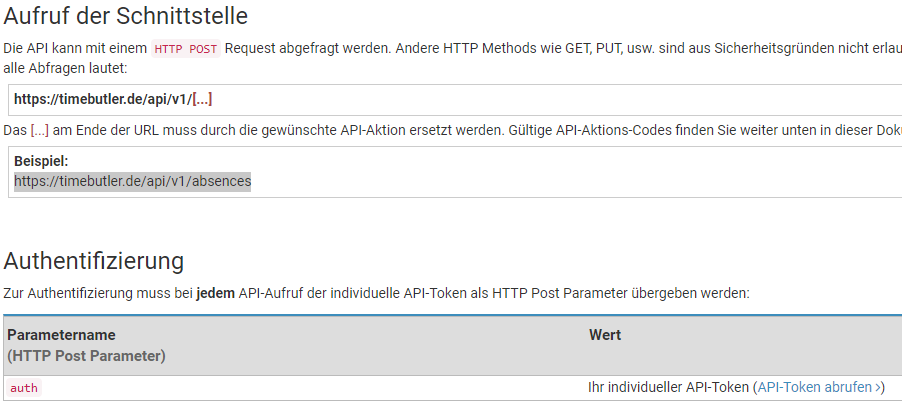Click the auth parameter code badge
Viewport: 902px width, 412px height.
pos(24,388)
